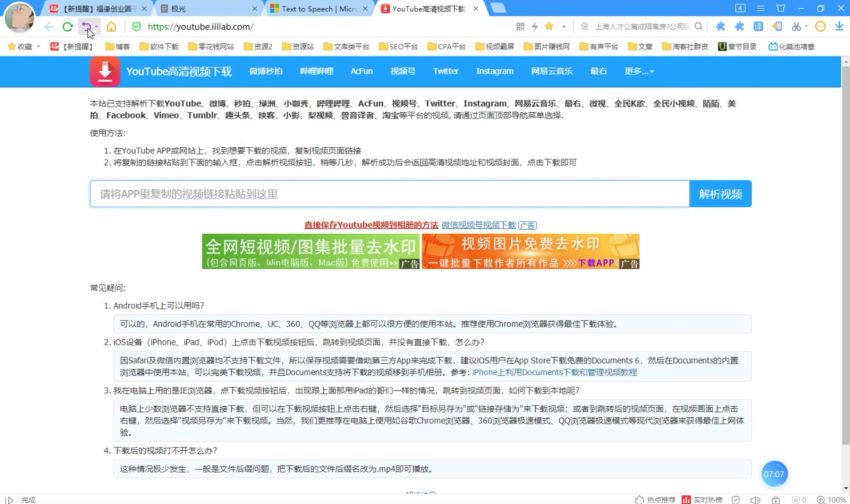850x504 pixels.
Task: Click the zoom 100% magnifier in status bar
Action: point(832,500)
